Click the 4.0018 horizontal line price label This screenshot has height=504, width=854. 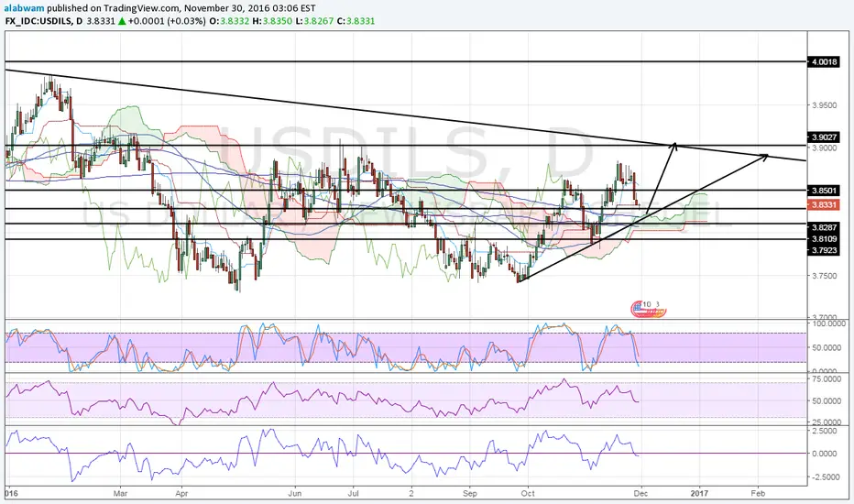coord(824,61)
